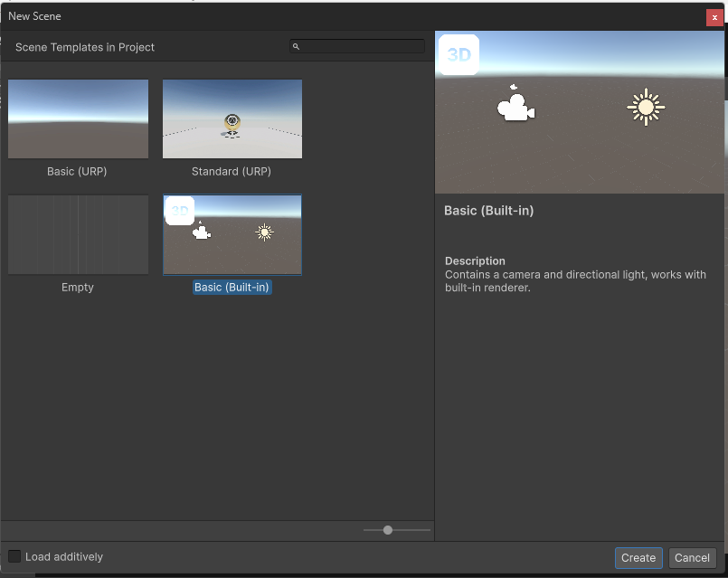
Task: Select the Standard (URP) template label
Action: pos(232,171)
